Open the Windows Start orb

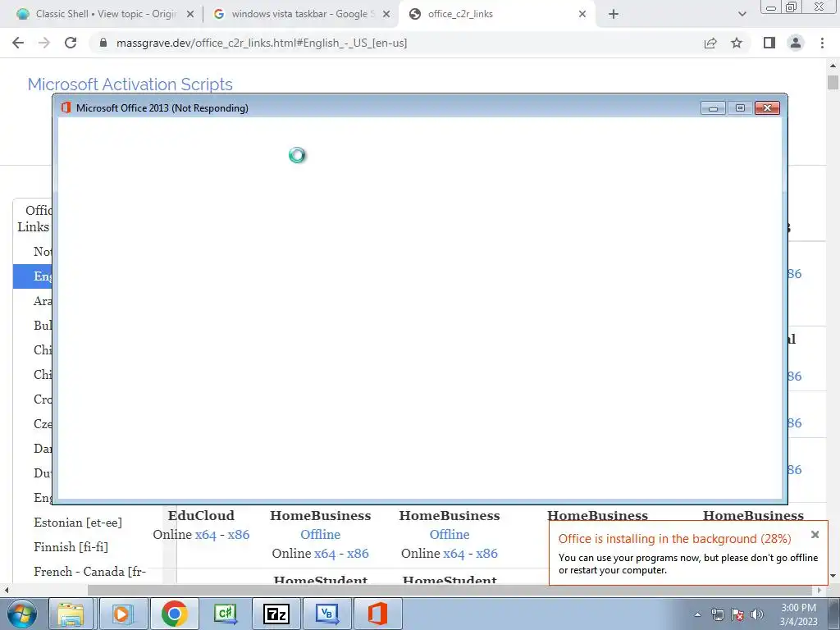click(21, 614)
